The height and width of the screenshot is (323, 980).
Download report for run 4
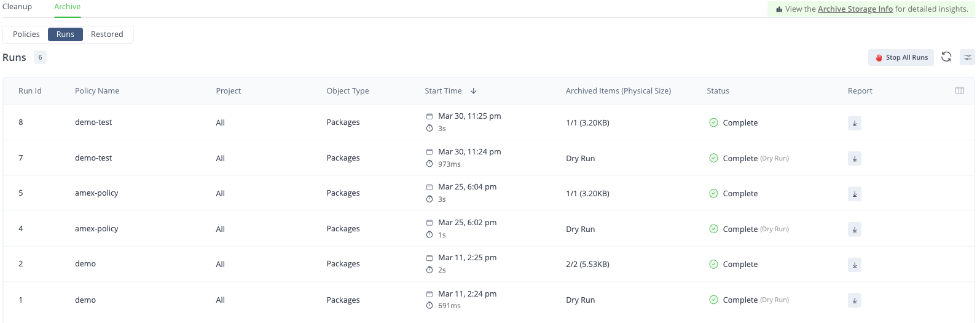click(x=854, y=229)
